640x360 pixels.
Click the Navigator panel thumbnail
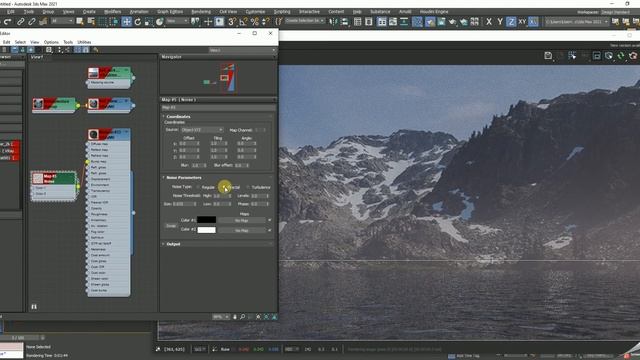218,77
